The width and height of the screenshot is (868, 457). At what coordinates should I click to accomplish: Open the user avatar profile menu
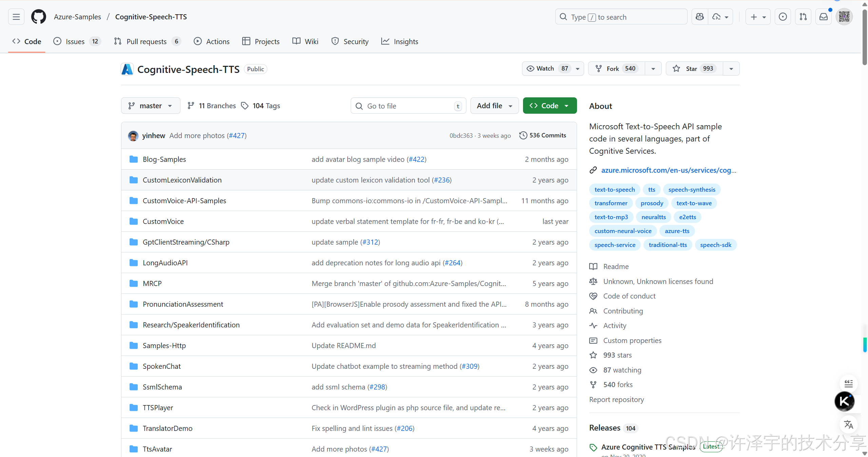click(x=844, y=17)
